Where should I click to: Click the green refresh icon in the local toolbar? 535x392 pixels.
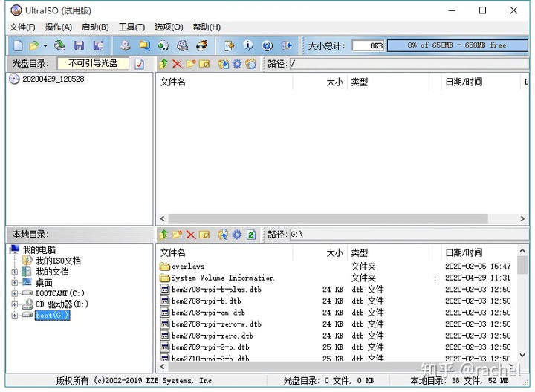pyautogui.click(x=251, y=235)
